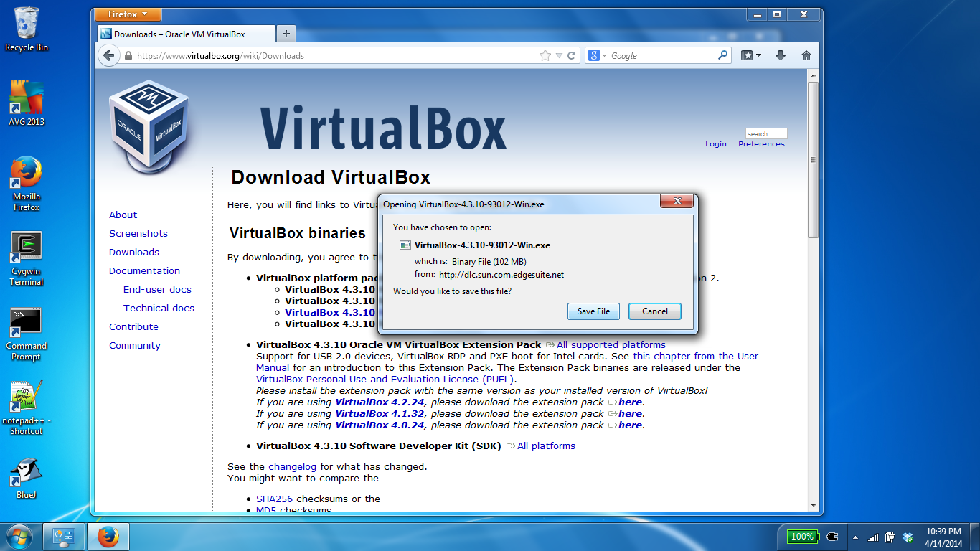The image size is (980, 551).
Task: Open the Documentation sidebar link
Action: [144, 270]
